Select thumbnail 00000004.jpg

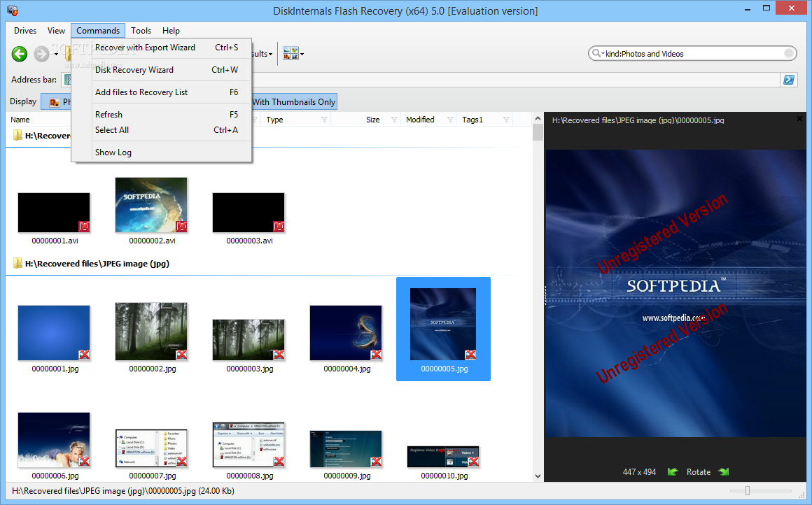346,333
